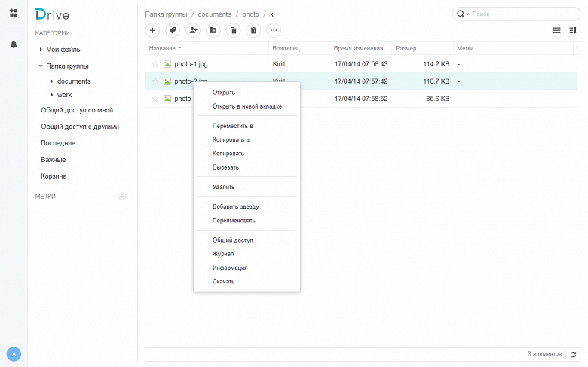The height and width of the screenshot is (367, 588).
Task: Click the move to folder icon
Action: point(213,30)
